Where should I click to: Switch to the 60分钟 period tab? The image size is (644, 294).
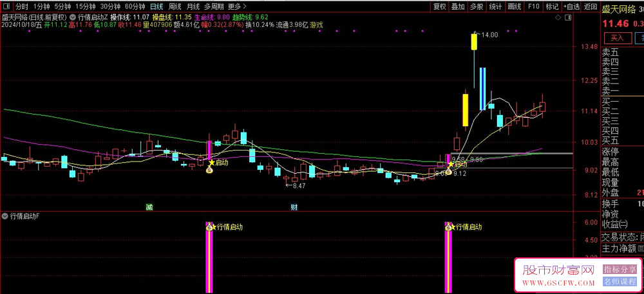(x=135, y=6)
